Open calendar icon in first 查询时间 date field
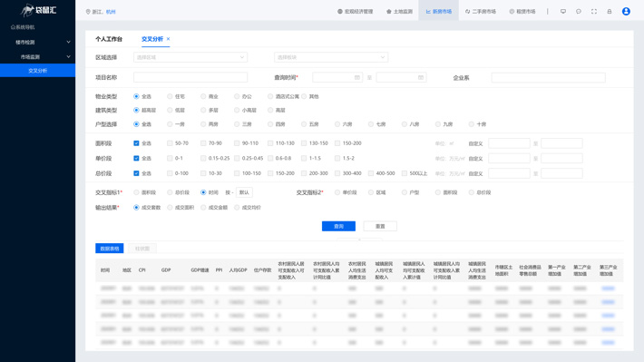 point(356,77)
